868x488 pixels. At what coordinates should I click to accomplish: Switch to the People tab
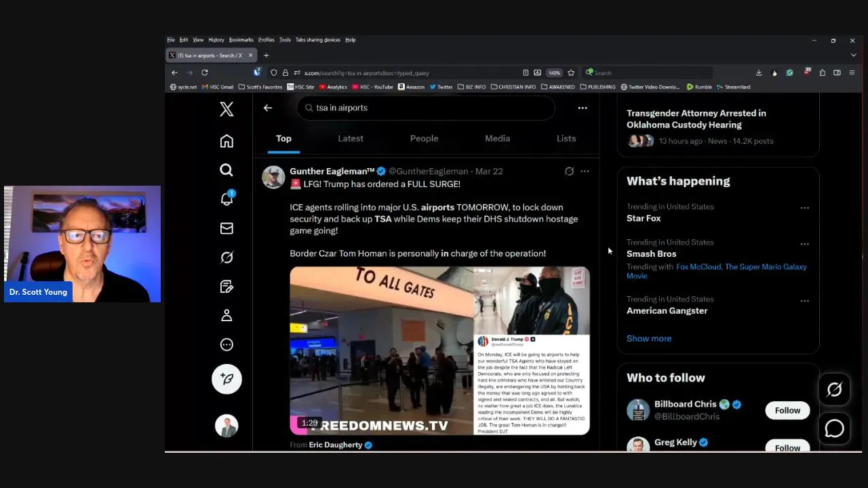(x=424, y=138)
